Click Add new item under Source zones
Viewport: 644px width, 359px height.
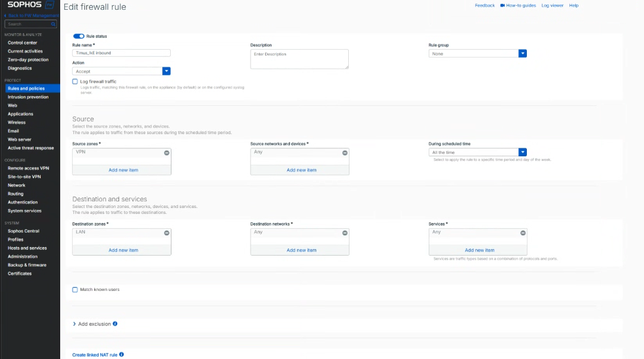[x=123, y=170]
